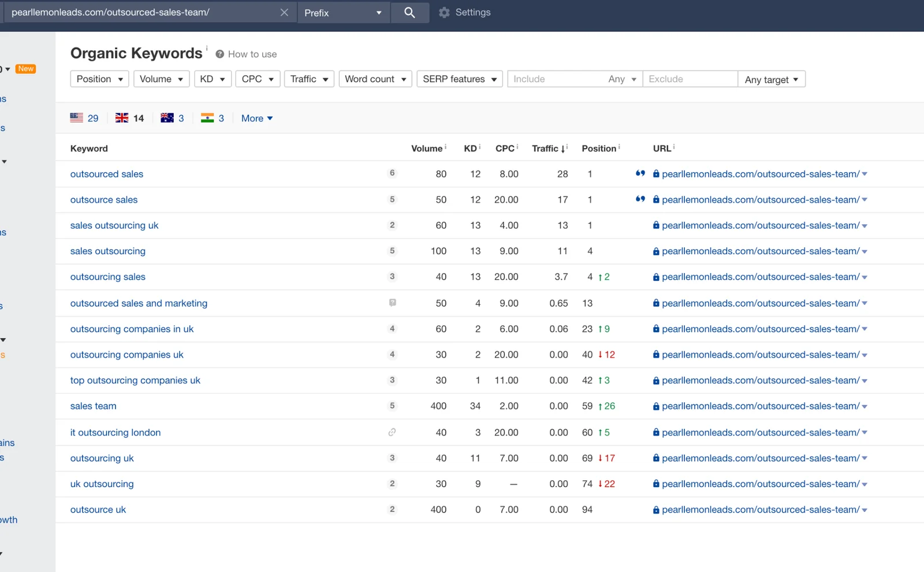The width and height of the screenshot is (924, 572).
Task: Click SERP features badge for outsourced sales and marketing
Action: coord(392,303)
